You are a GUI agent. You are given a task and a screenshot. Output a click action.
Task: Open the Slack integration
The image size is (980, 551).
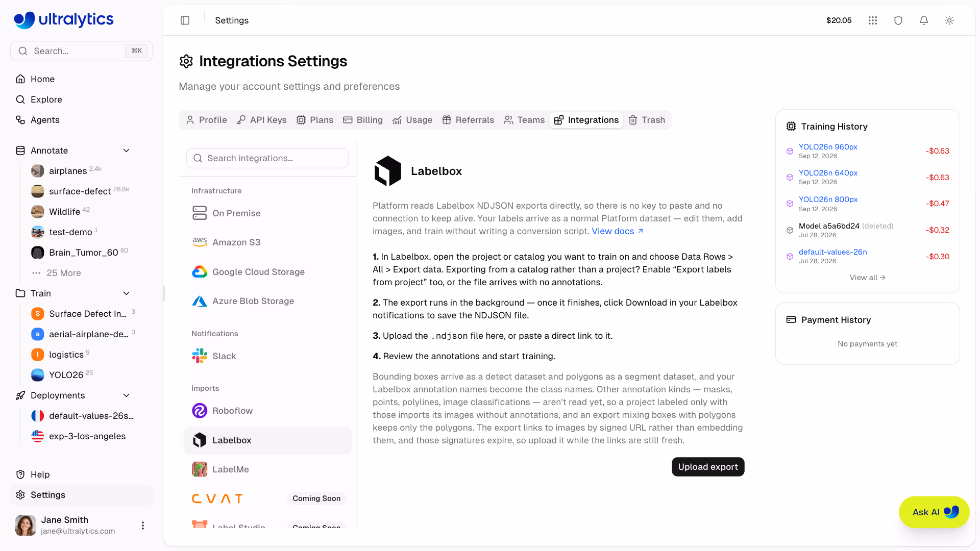(x=267, y=356)
